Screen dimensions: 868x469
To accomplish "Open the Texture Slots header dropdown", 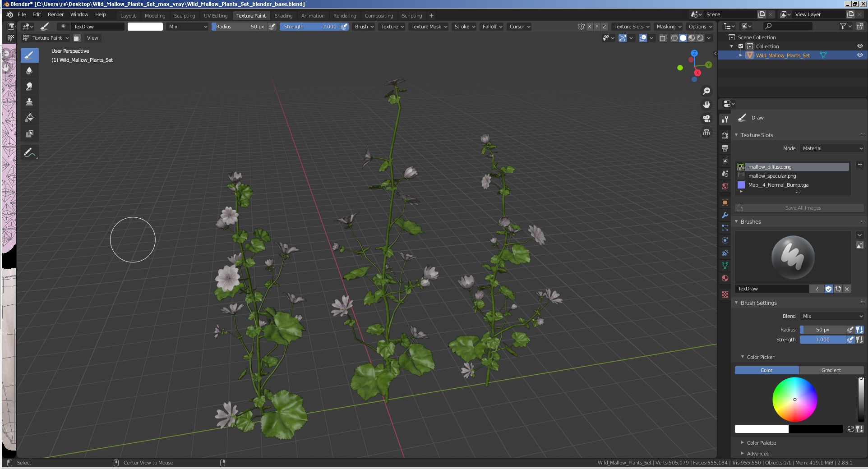I will click(632, 27).
